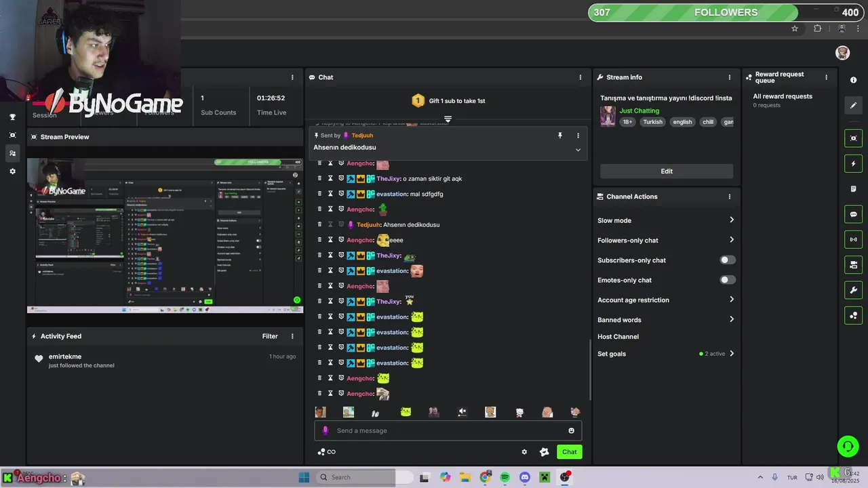Click the chat identity microphone badge icon
868x488 pixels.
pos(325,430)
